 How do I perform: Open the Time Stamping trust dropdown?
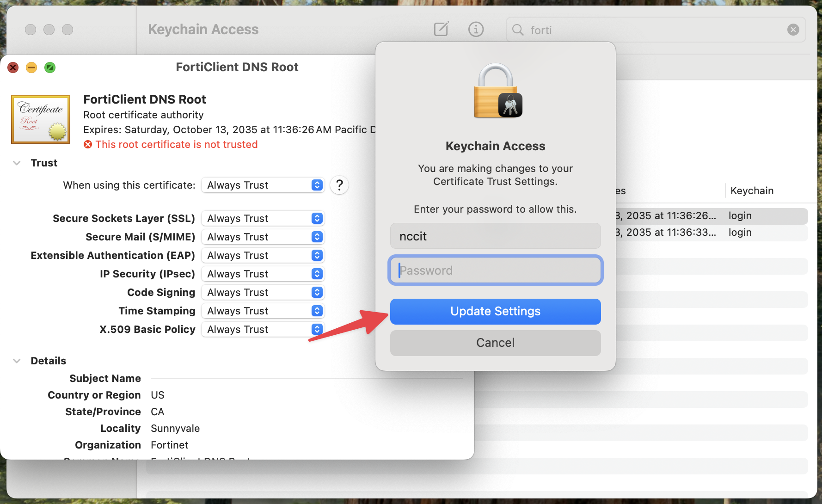click(x=263, y=311)
